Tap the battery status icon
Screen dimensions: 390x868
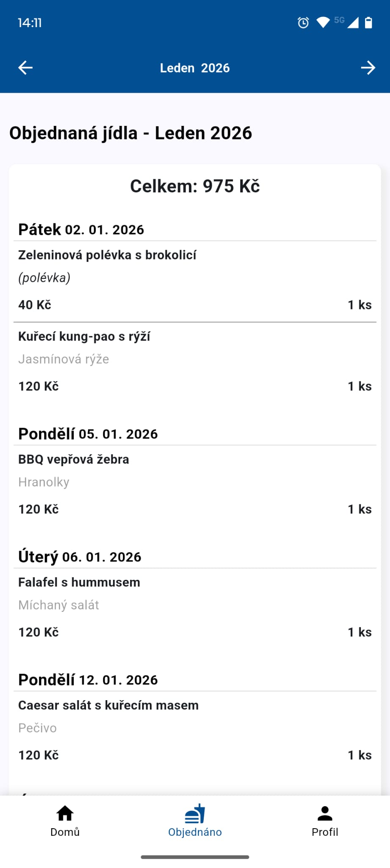368,22
